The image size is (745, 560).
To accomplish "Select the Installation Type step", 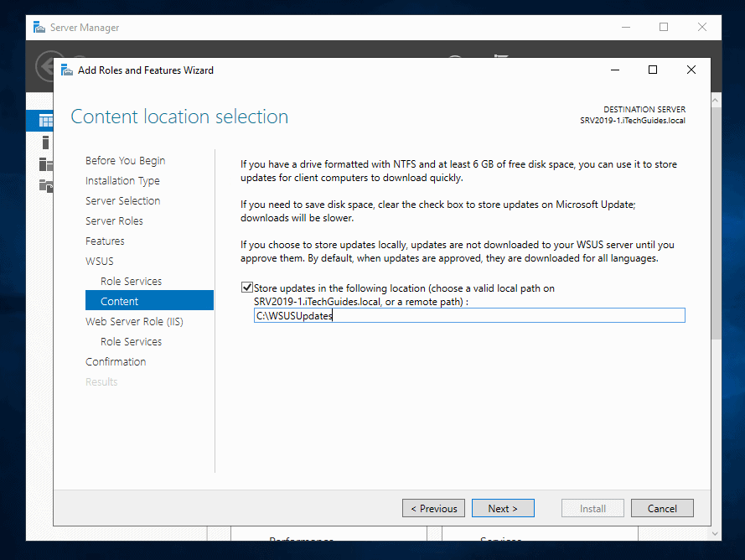I will pyautogui.click(x=122, y=180).
